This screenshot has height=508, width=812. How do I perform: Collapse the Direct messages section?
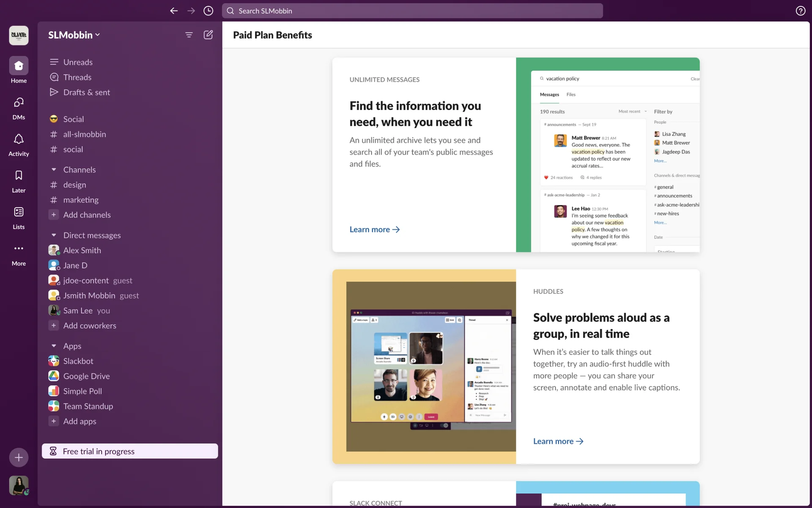point(54,235)
